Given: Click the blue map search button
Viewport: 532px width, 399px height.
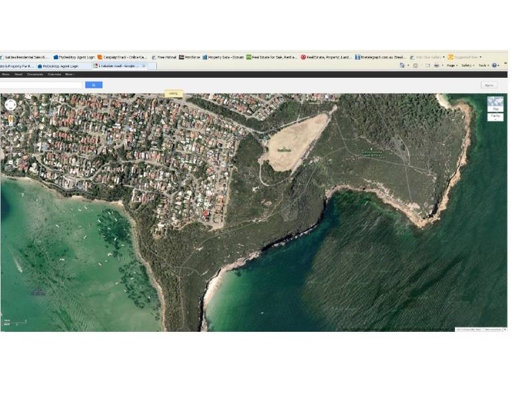Looking at the screenshot, I should [x=93, y=85].
